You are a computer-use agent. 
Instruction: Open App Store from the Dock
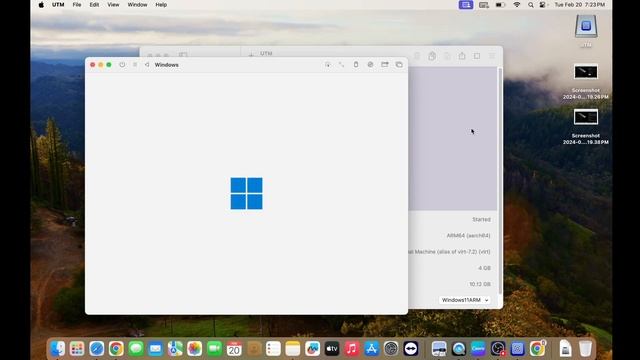371,349
